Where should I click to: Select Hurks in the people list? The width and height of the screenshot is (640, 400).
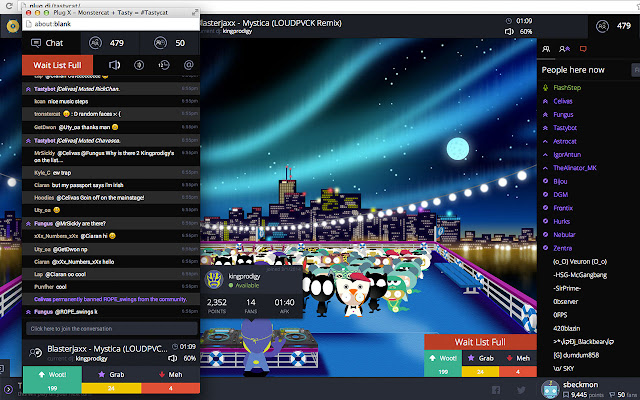(x=562, y=221)
